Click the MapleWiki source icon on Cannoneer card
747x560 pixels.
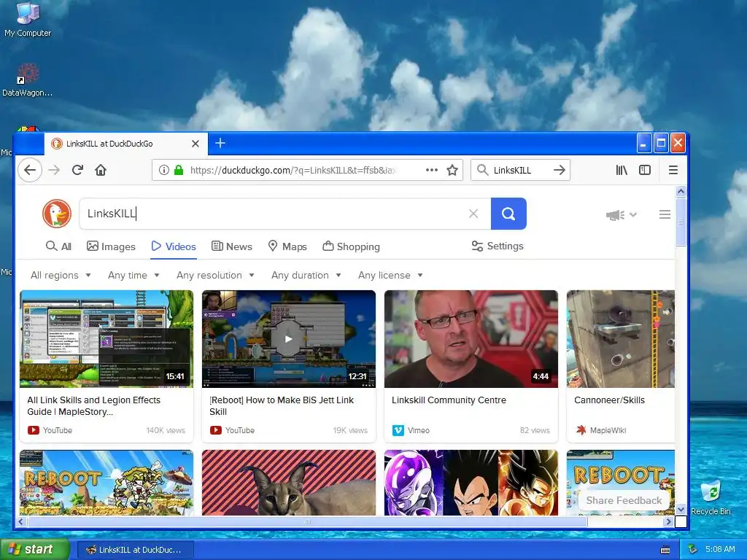pos(581,430)
